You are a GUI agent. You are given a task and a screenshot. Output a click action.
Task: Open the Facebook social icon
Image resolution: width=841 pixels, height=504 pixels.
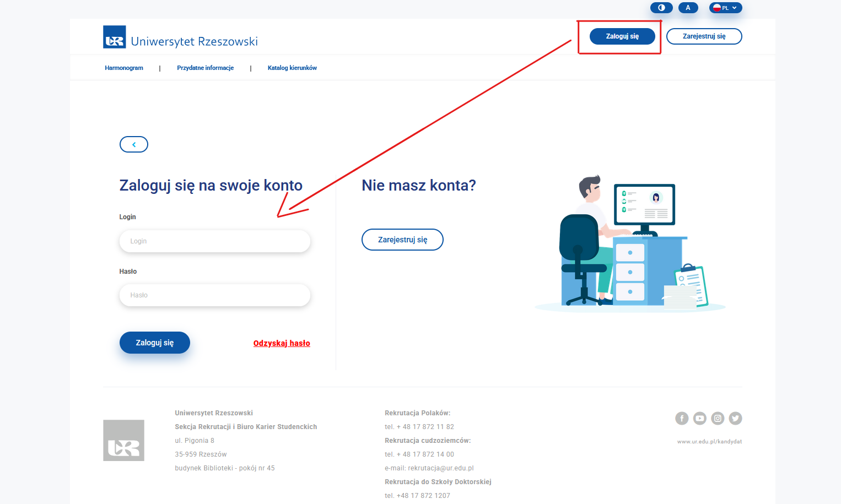click(682, 419)
